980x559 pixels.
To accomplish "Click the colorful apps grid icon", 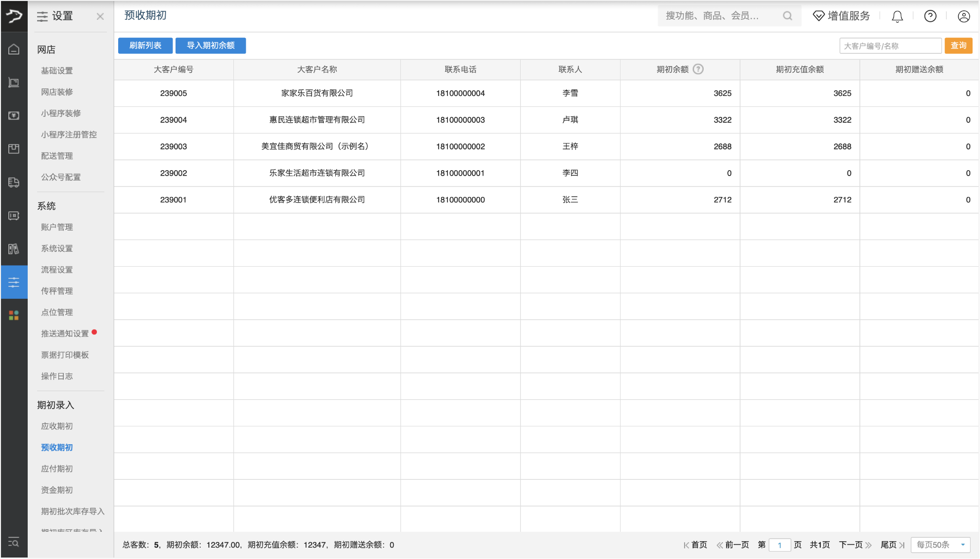I will 14,315.
